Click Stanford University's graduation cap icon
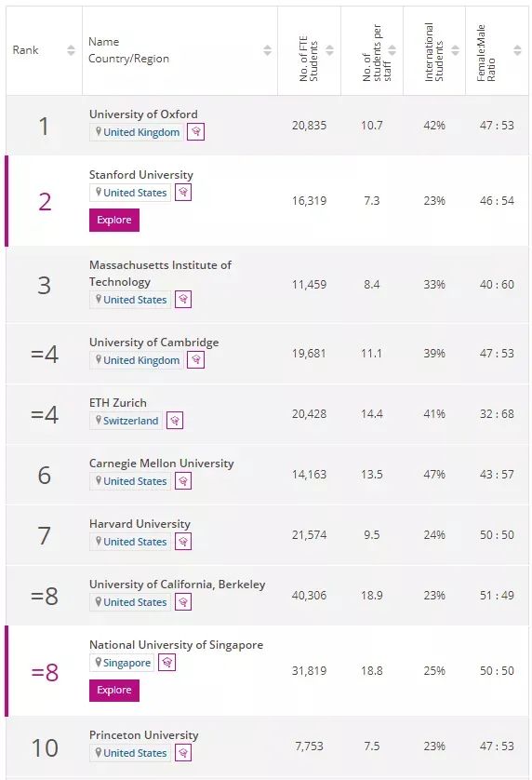Viewport: 532px width, 780px height. click(183, 192)
